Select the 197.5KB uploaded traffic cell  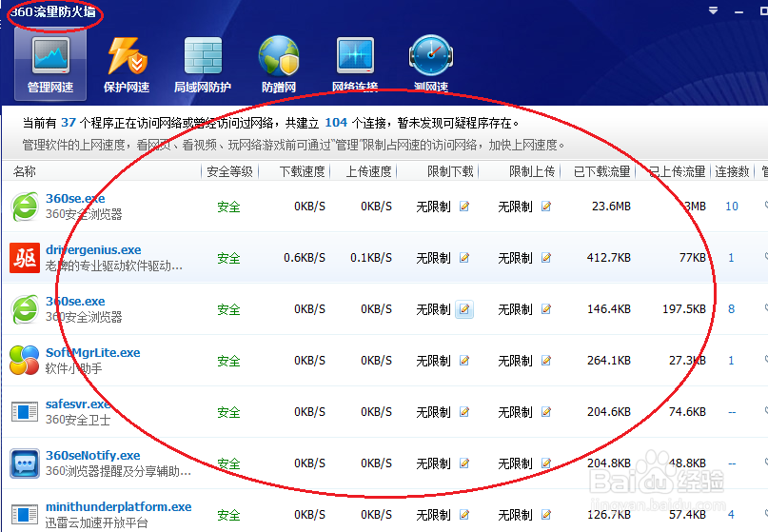pos(683,309)
